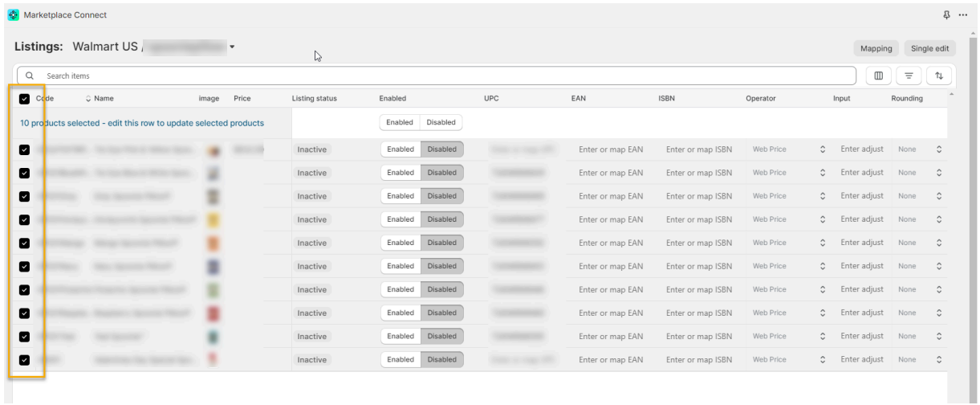
Task: Open Rounding None dropdown in last row
Action: (920, 359)
